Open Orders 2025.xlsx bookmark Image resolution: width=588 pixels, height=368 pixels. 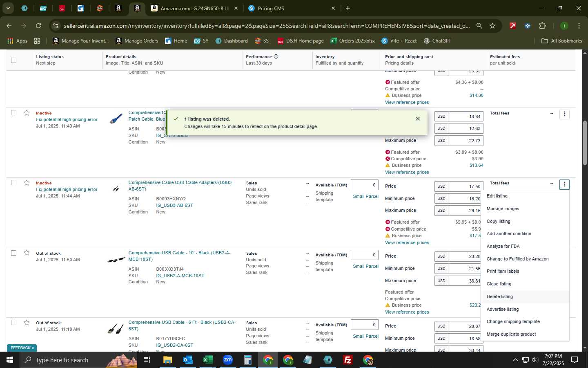352,41
